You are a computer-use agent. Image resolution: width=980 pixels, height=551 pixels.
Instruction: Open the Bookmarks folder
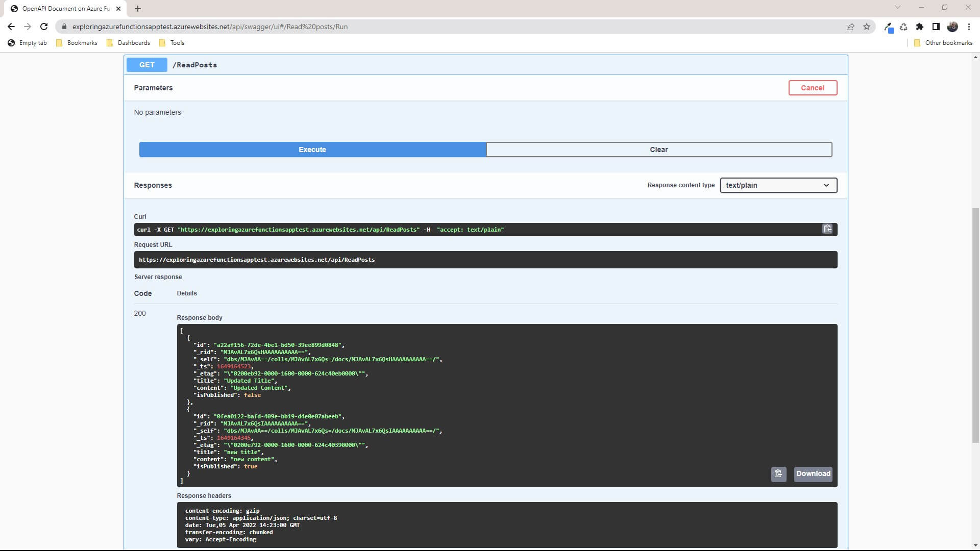click(x=77, y=43)
